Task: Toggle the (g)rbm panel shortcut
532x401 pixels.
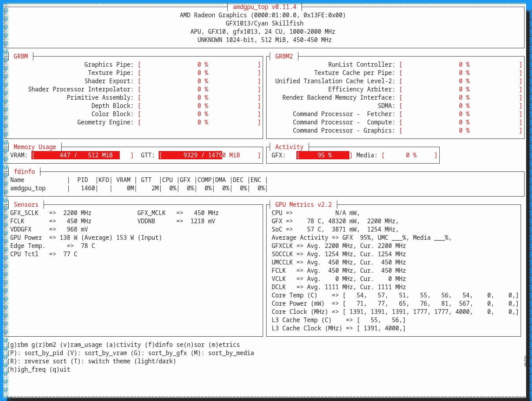Action: (18, 345)
